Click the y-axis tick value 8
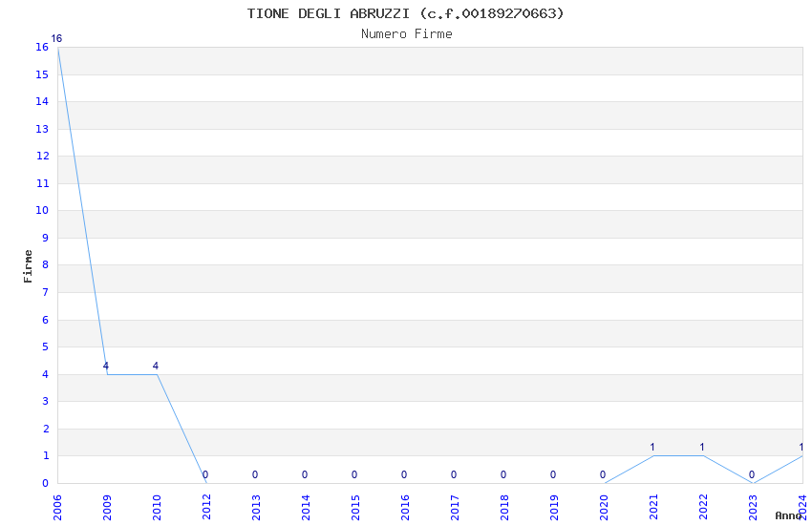The height and width of the screenshot is (525, 812). click(x=46, y=264)
